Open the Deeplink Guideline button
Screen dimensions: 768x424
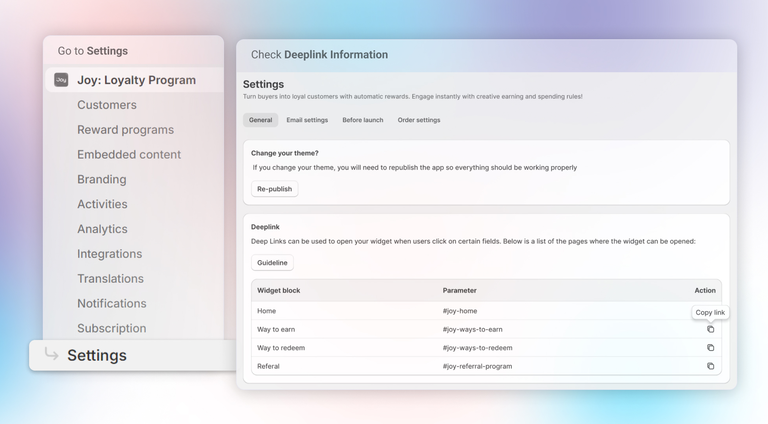(x=272, y=263)
